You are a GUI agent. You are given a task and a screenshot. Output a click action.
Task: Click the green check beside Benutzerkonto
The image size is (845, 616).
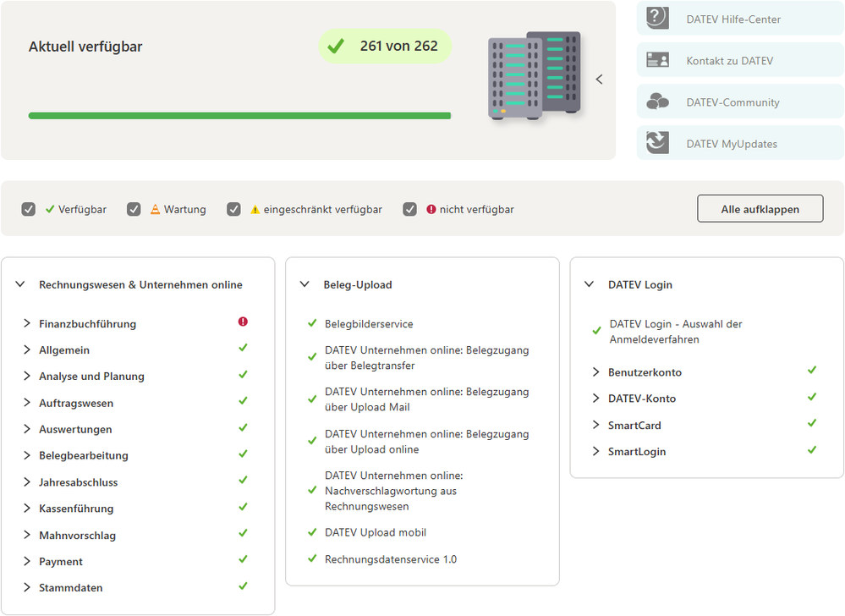812,370
